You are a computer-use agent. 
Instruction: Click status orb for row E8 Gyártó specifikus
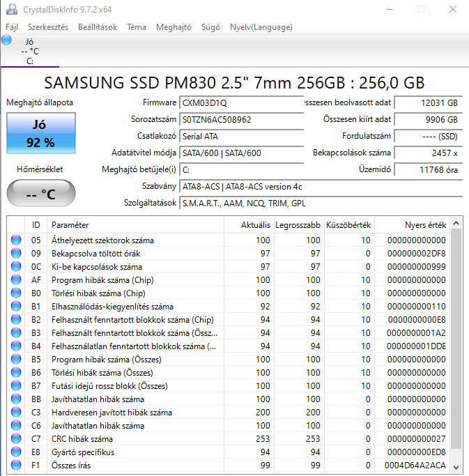point(16,452)
